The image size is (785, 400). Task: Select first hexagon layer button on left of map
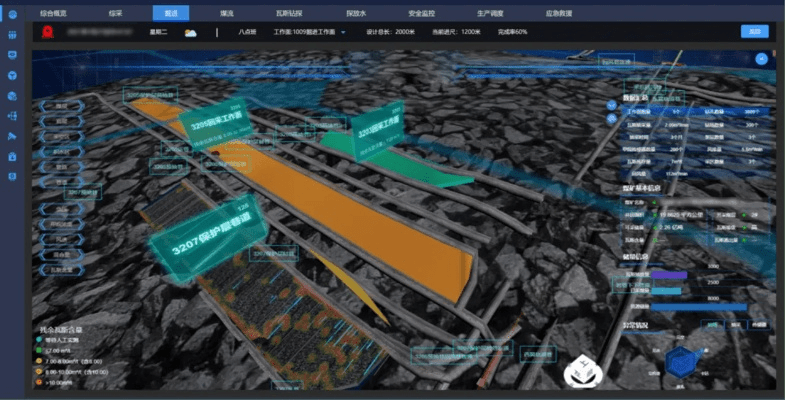pos(62,105)
